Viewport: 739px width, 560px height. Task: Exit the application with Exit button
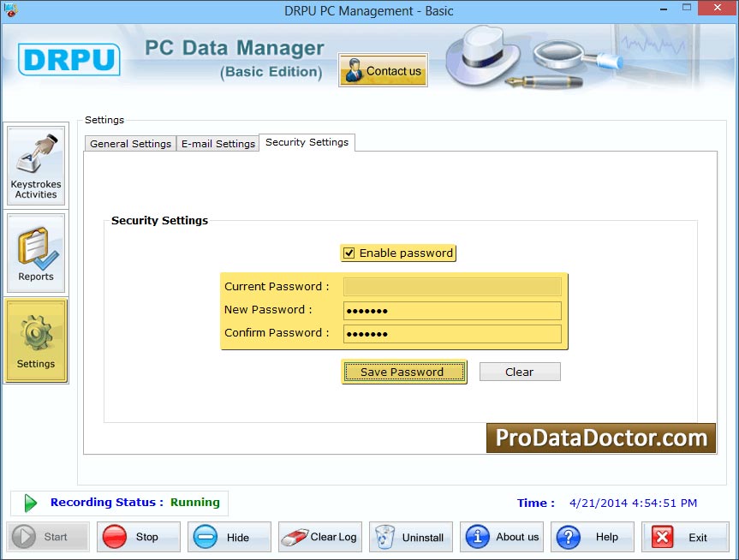685,537
